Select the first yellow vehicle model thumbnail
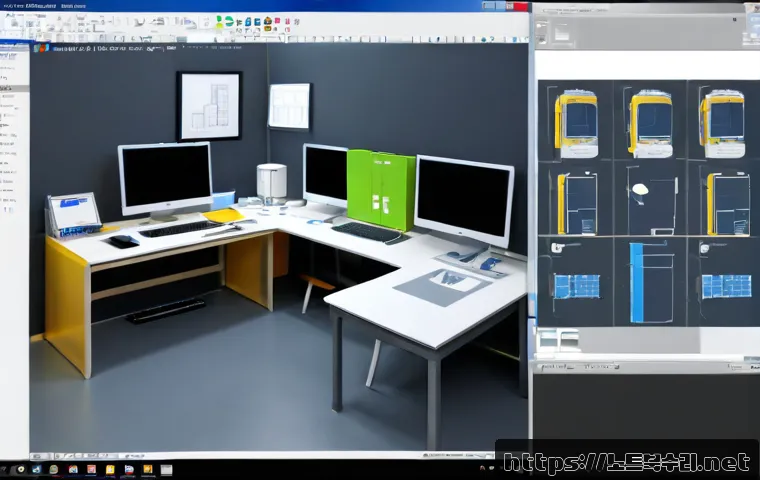Viewport: 760px width, 480px height. coord(576,123)
